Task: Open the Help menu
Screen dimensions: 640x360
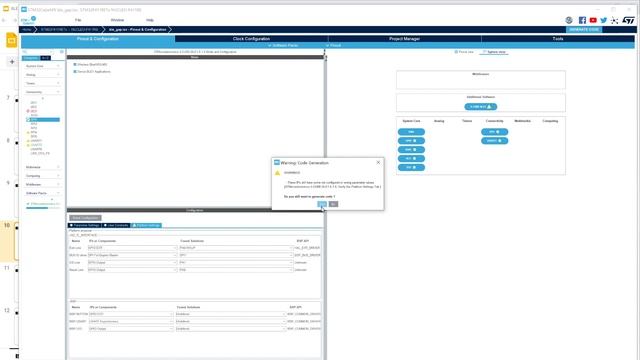Action: [x=150, y=20]
